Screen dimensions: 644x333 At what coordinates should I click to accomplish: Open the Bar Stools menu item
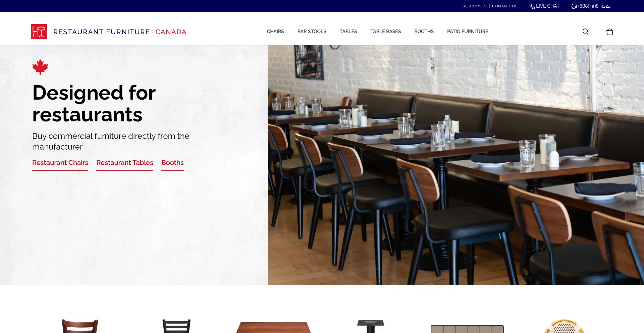312,32
